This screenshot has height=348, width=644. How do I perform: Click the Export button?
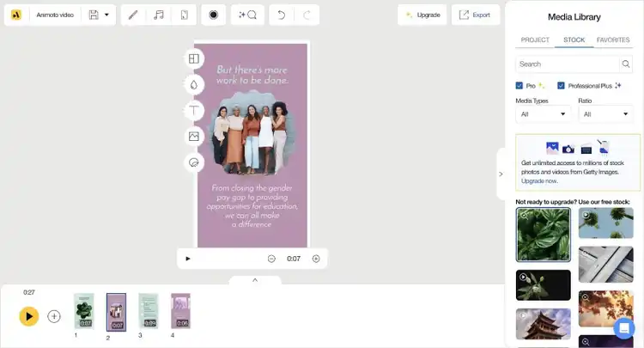pos(475,15)
